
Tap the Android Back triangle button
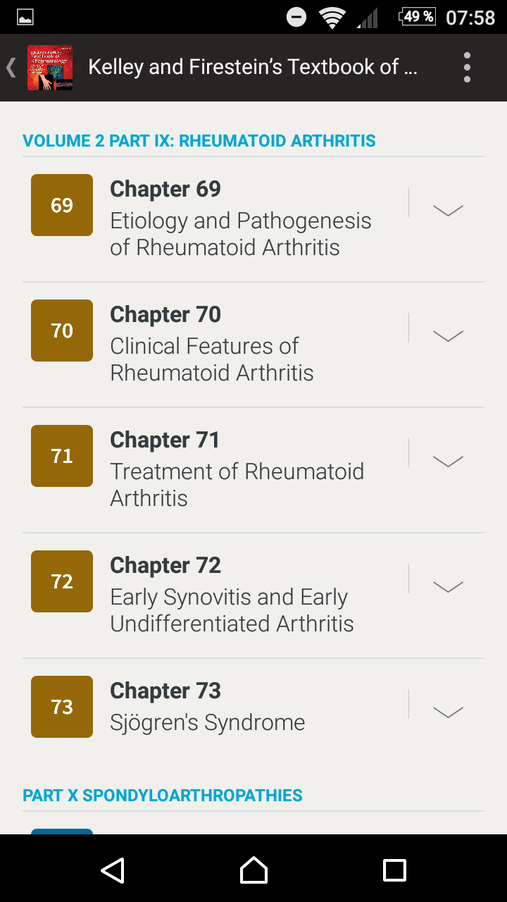click(x=113, y=869)
